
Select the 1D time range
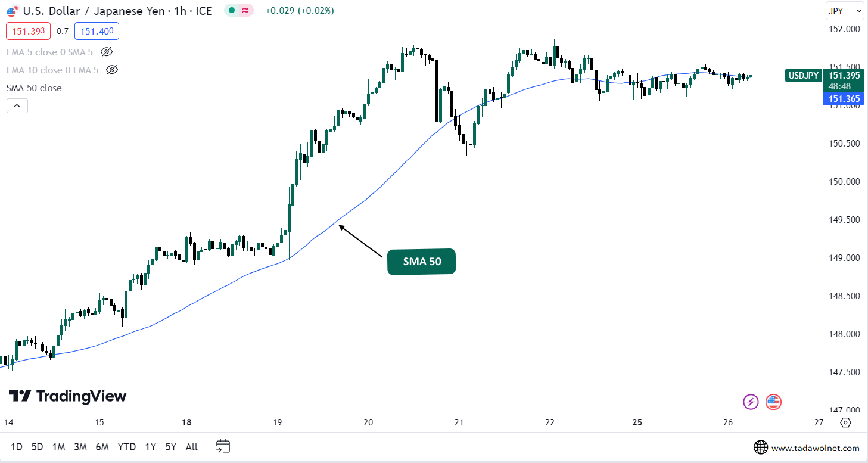click(17, 446)
